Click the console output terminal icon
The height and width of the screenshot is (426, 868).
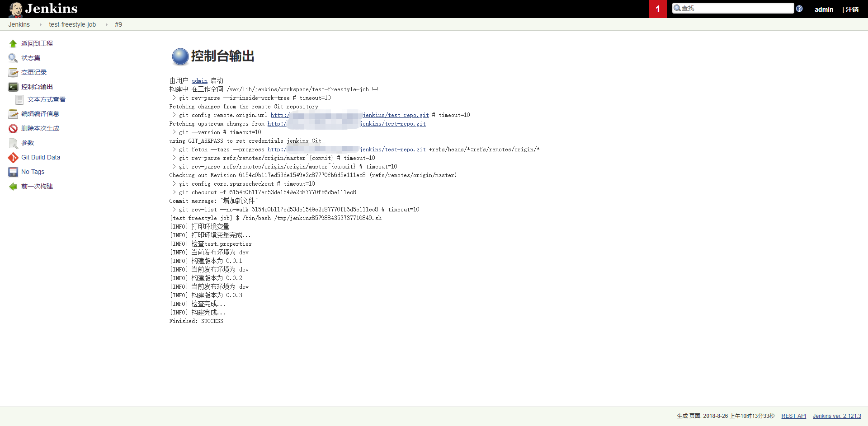[x=13, y=87]
